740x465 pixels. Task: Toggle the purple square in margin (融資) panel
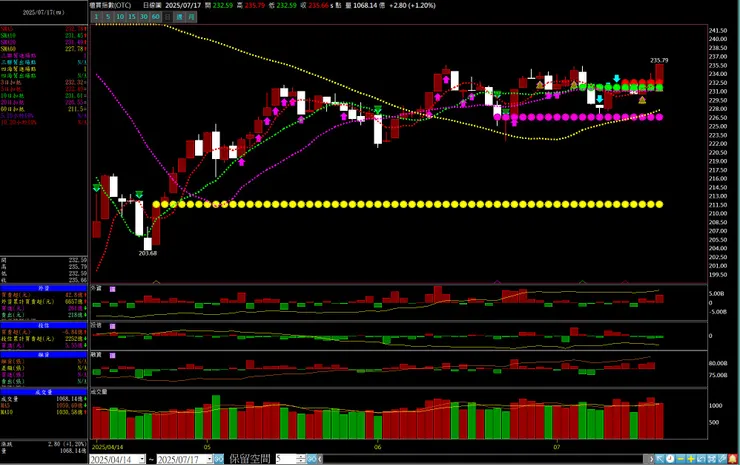click(112, 355)
